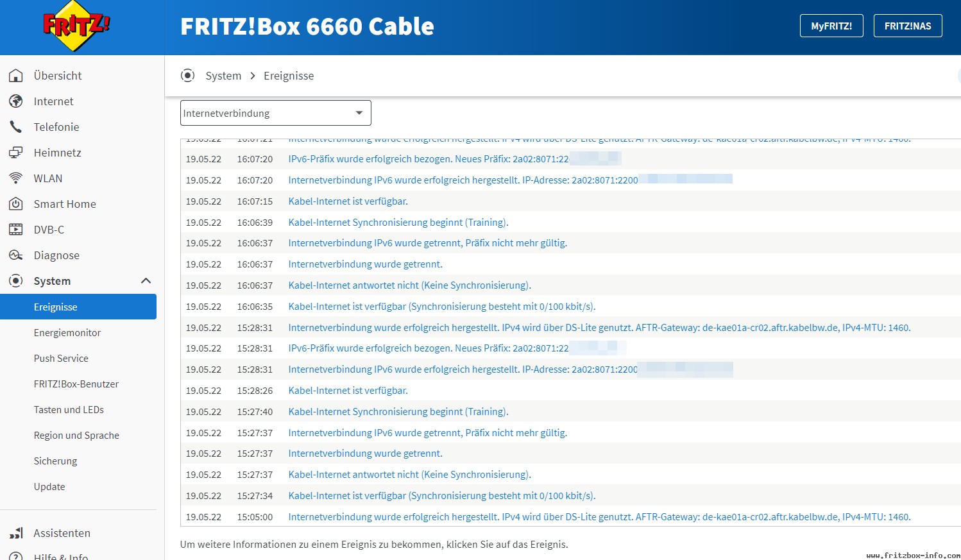Open Region und Sprache page
Screen dimensions: 961x560
(76, 435)
